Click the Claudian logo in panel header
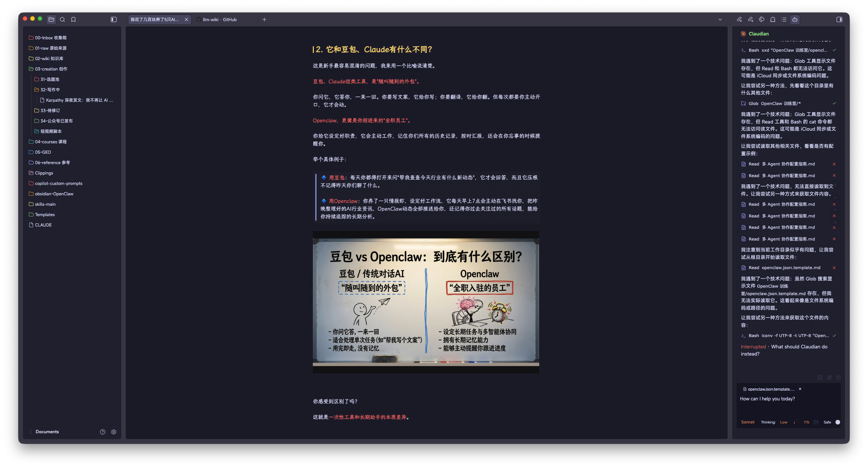Image resolution: width=868 pixels, height=468 pixels. pos(743,34)
